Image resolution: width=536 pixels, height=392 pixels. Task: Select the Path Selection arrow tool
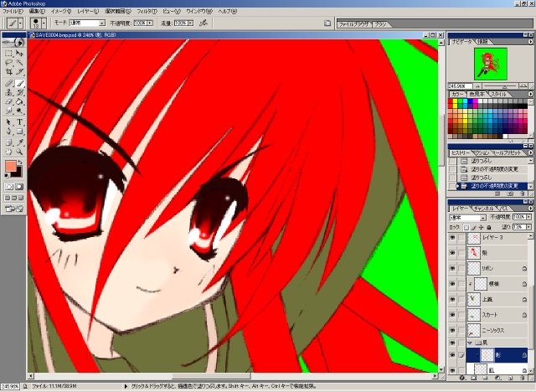tap(8, 122)
